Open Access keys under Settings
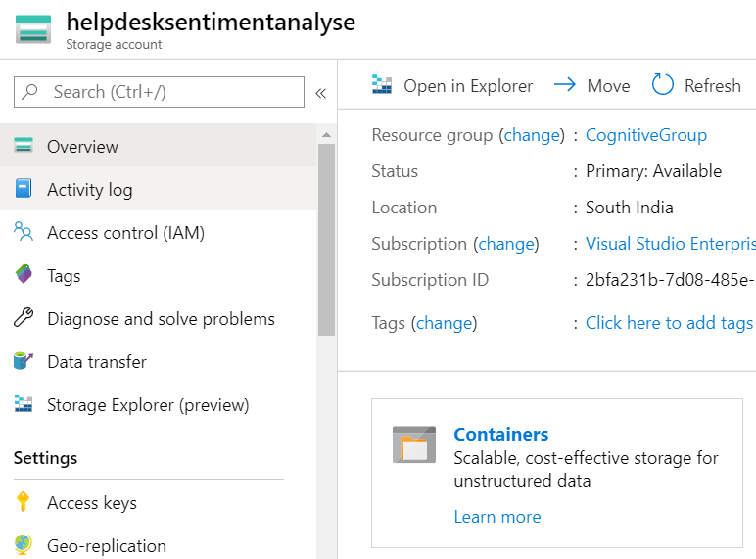The height and width of the screenshot is (559, 756). pyautogui.click(x=158, y=502)
